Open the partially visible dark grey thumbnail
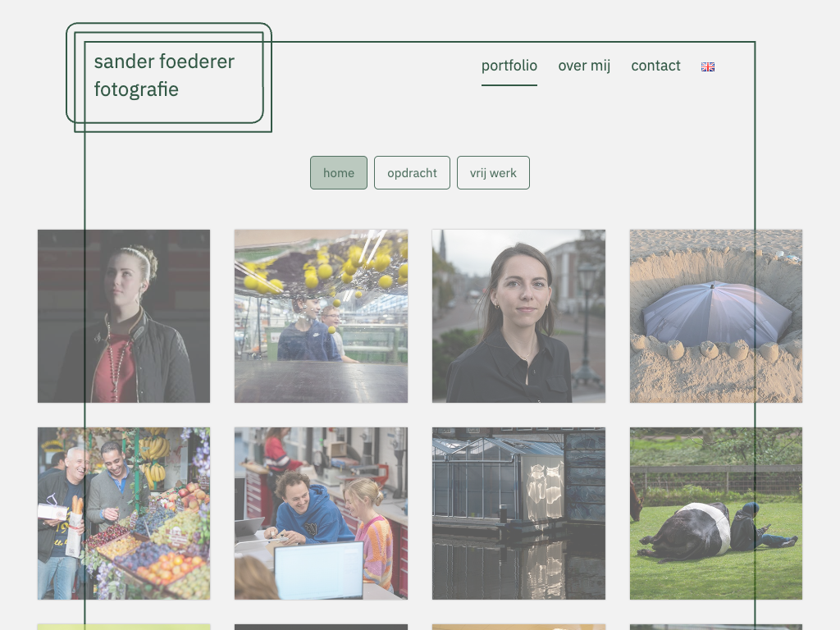The image size is (840, 630). [x=321, y=627]
